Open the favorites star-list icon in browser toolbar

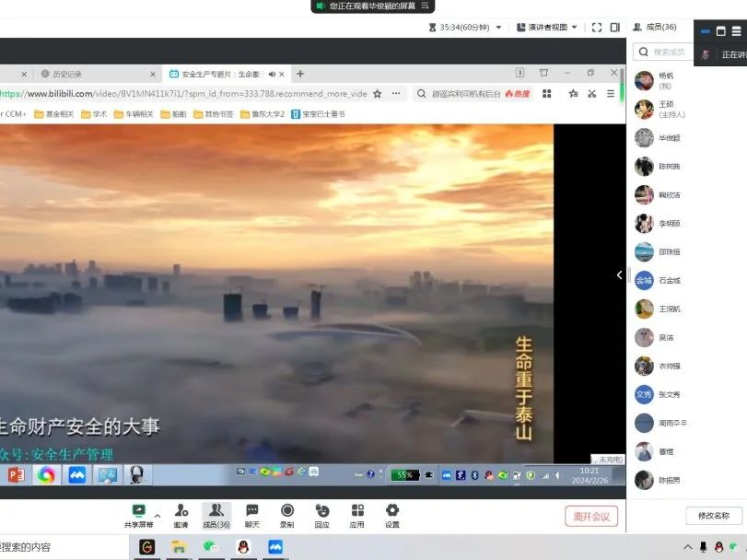573,94
